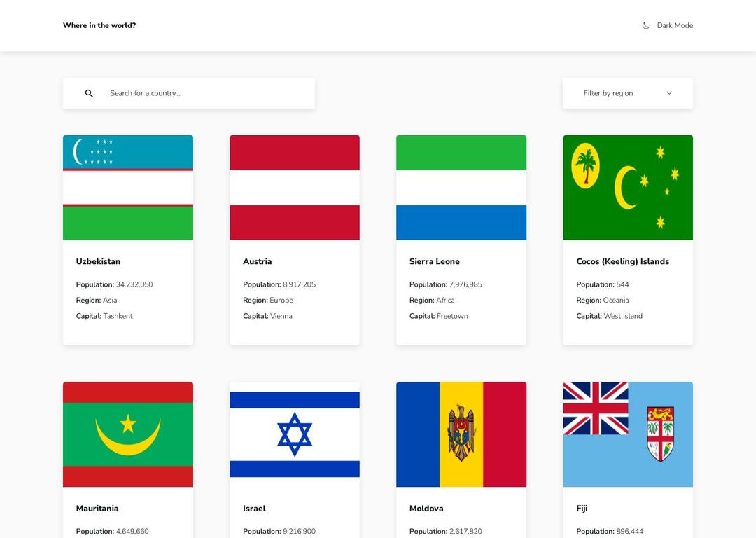Image resolution: width=756 pixels, height=538 pixels.
Task: Click into the country search field
Action: pos(206,93)
